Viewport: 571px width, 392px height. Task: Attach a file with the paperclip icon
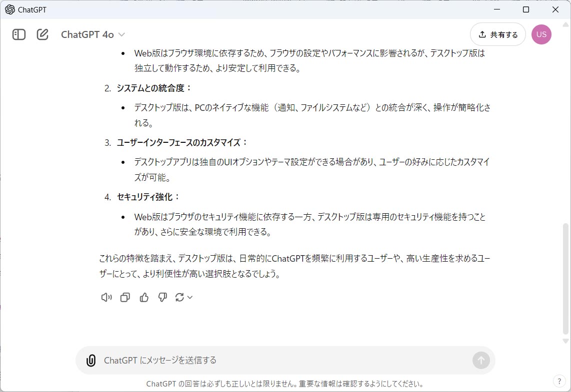(90, 361)
